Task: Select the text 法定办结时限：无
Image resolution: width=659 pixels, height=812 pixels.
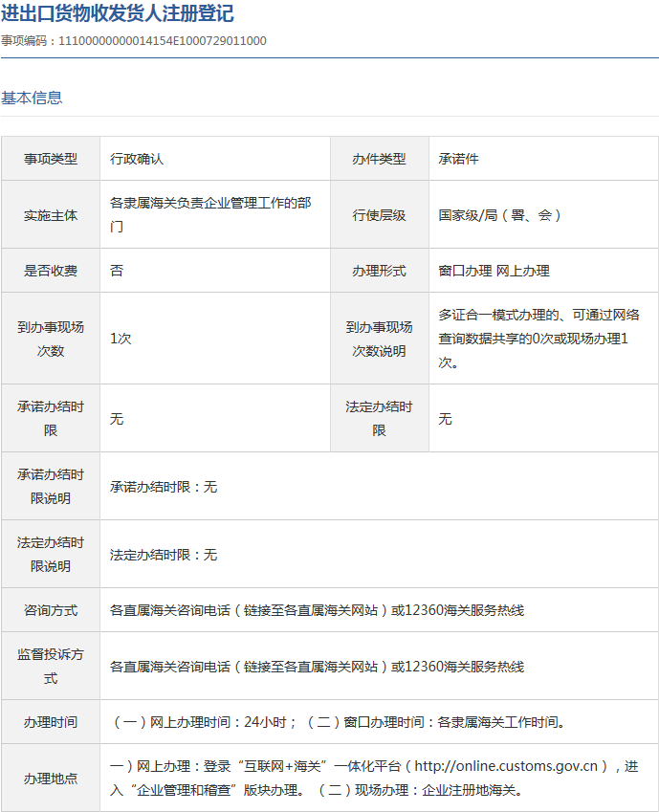Action: 164,555
